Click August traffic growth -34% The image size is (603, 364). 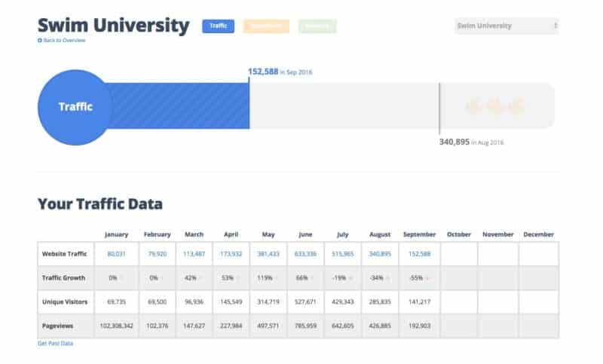point(376,277)
